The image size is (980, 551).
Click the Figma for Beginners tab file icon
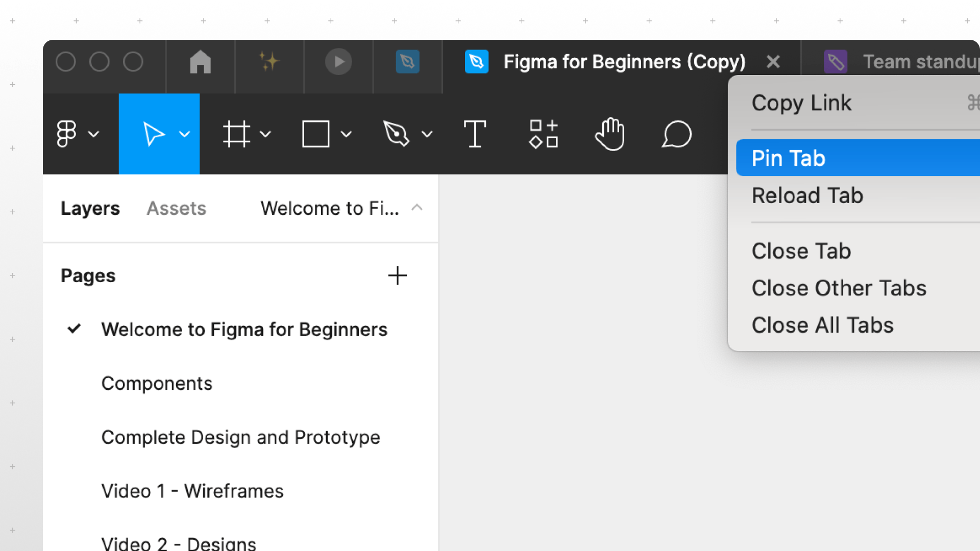click(476, 62)
